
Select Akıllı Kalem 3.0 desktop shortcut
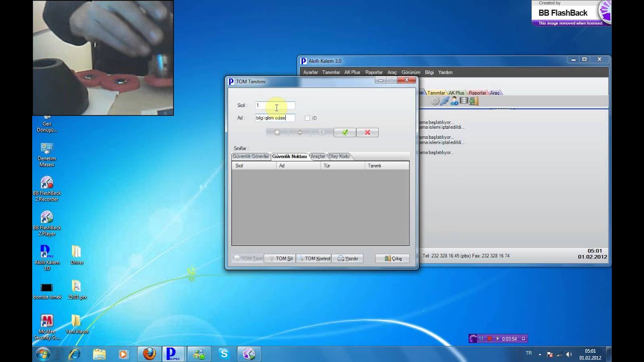[x=47, y=258]
